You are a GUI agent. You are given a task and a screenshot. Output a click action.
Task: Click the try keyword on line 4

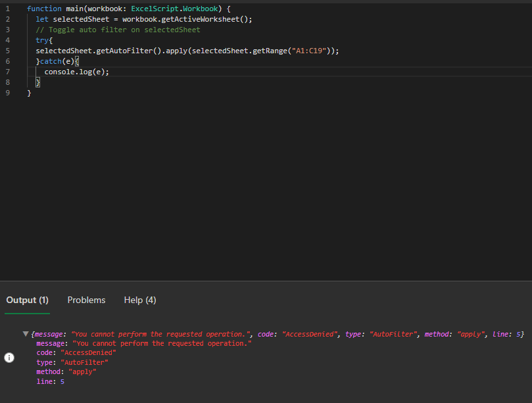tap(42, 40)
